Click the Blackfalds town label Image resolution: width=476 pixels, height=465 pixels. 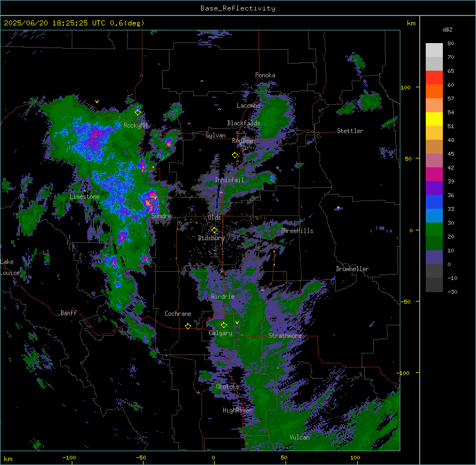(244, 123)
